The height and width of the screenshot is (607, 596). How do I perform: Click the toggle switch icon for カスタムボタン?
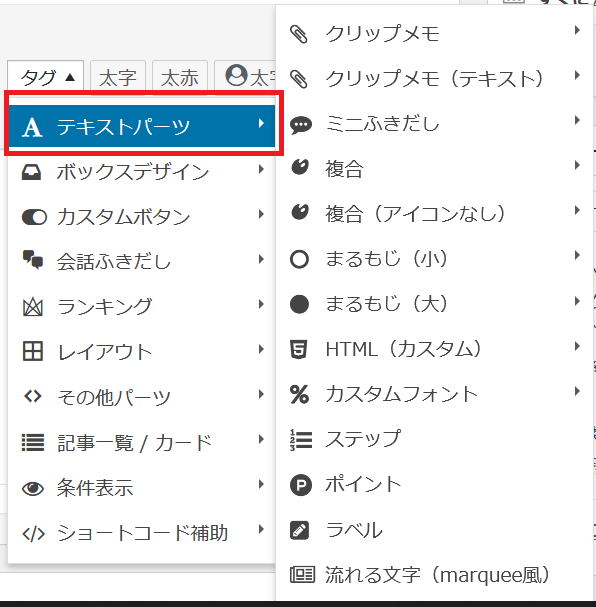coord(34,217)
